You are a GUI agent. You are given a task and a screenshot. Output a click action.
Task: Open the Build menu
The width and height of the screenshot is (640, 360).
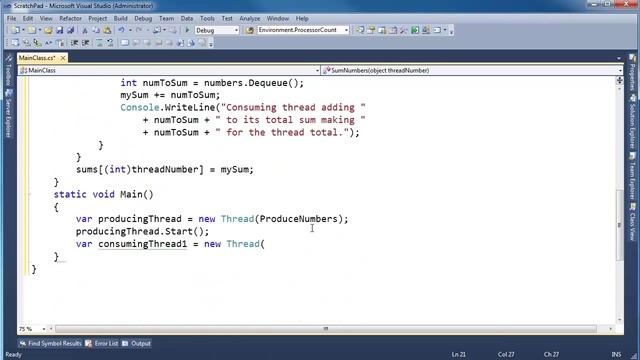pyautogui.click(x=120, y=18)
